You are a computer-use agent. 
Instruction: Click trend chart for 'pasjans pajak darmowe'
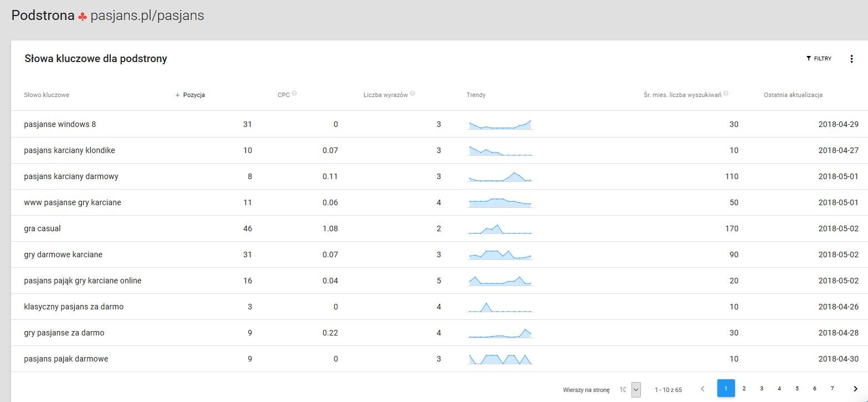tap(500, 359)
